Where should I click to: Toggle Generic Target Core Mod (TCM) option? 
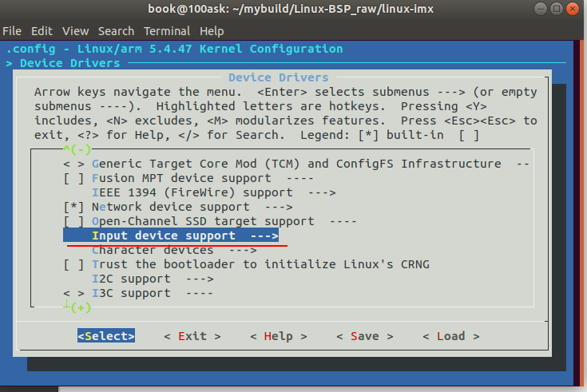73,164
